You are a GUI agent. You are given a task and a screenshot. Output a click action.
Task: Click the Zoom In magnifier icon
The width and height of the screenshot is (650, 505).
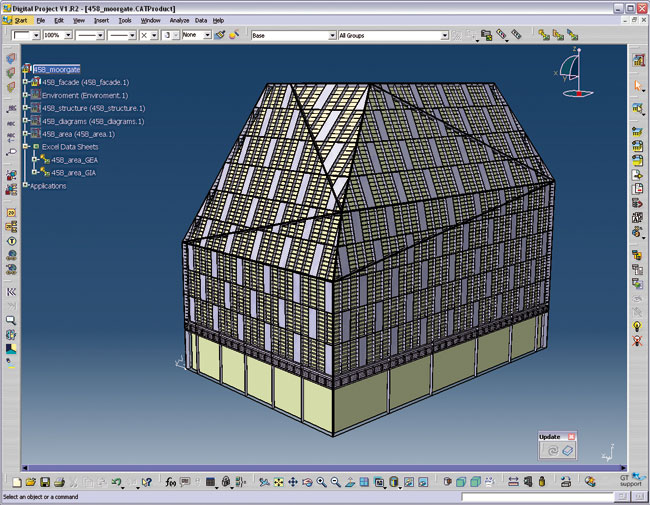coord(321,482)
